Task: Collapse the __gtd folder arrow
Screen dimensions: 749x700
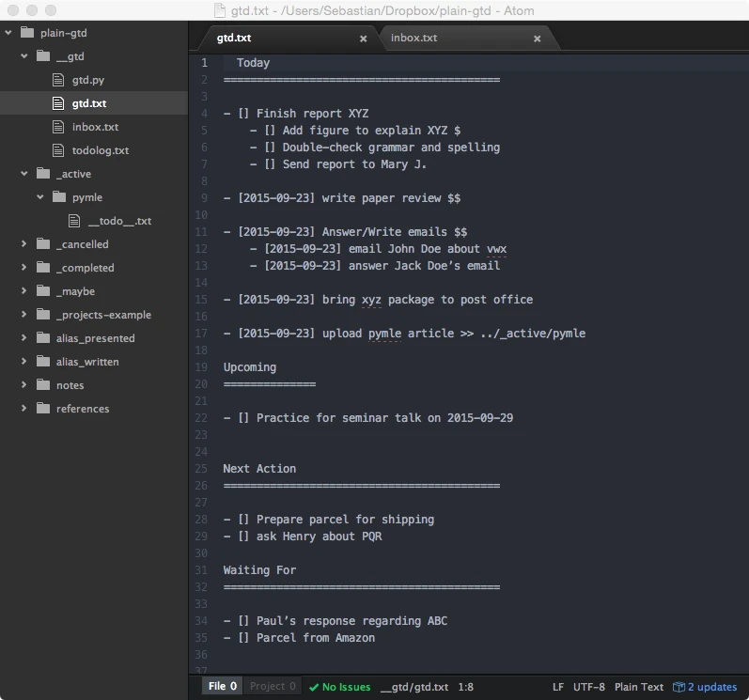Action: point(23,55)
